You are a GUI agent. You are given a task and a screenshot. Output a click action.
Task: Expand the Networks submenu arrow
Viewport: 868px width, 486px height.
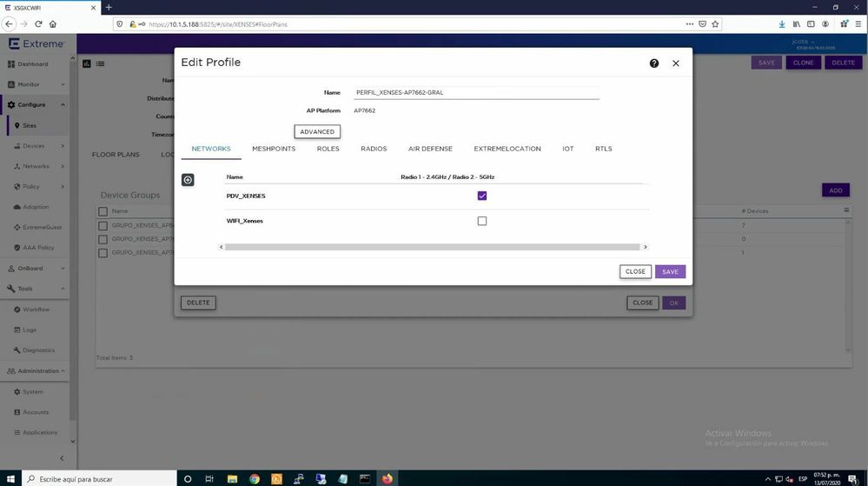tap(63, 166)
